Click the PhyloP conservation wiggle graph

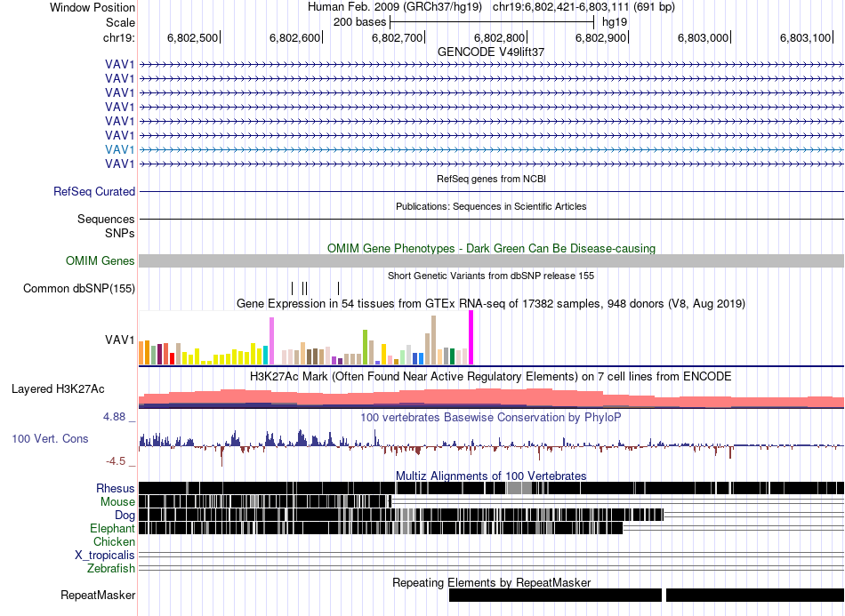point(492,446)
